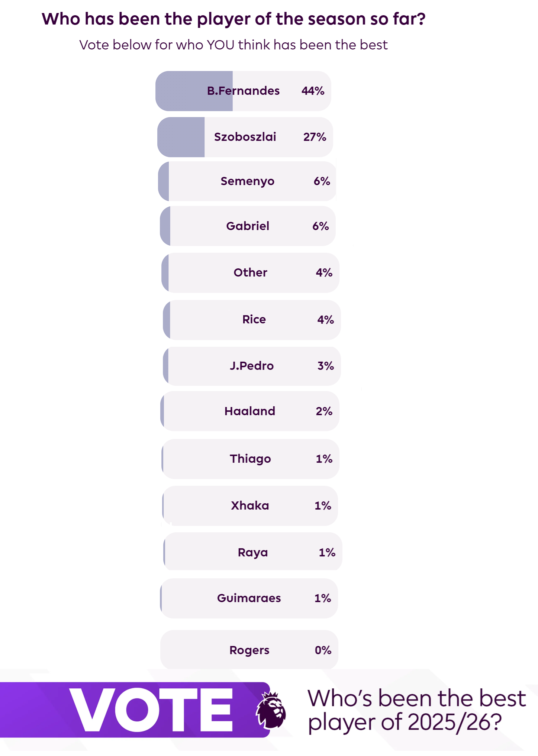538x756 pixels.
Task: Choose Semenyo as player of the season
Action: (247, 181)
